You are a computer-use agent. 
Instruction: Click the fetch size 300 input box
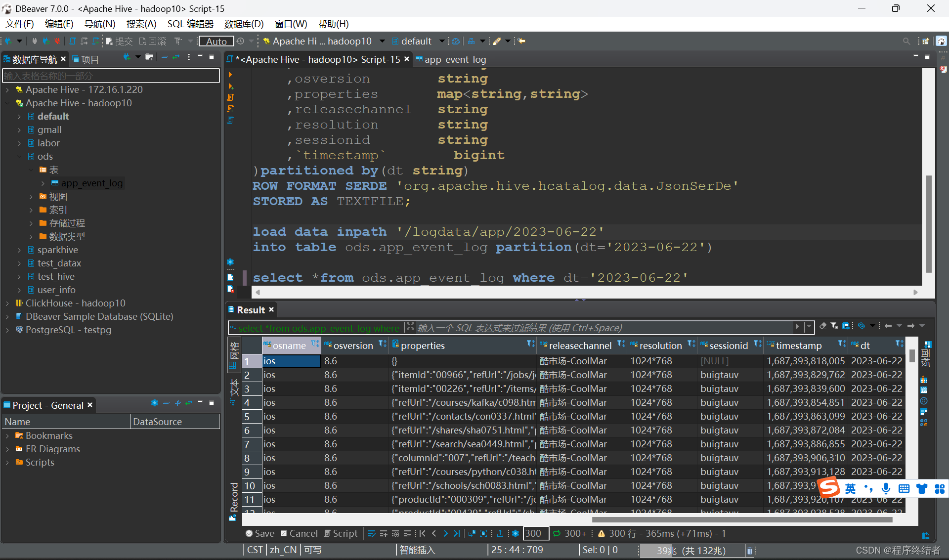pos(535,533)
